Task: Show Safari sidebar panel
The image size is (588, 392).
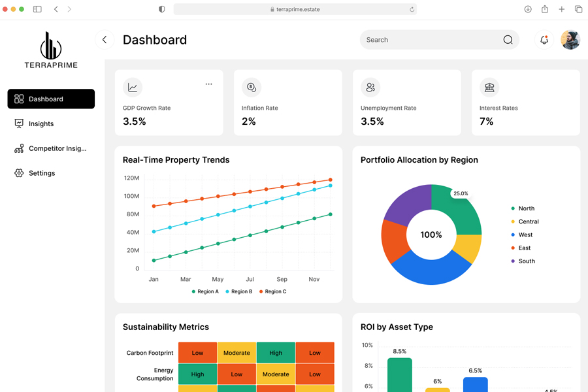Action: pyautogui.click(x=37, y=9)
